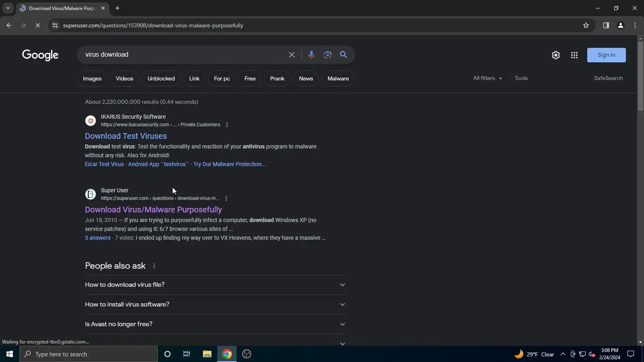Close the Download Virus/Malware tab
This screenshot has width=644, height=362.
pyautogui.click(x=103, y=8)
